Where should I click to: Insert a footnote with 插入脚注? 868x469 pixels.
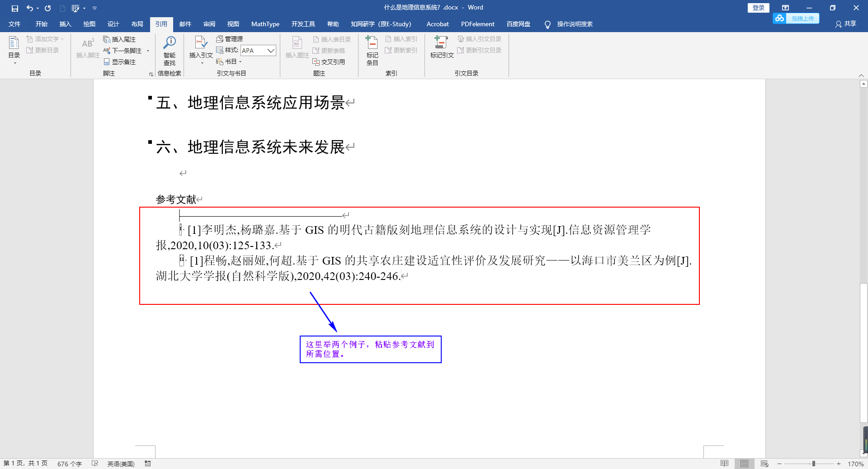[x=88, y=48]
